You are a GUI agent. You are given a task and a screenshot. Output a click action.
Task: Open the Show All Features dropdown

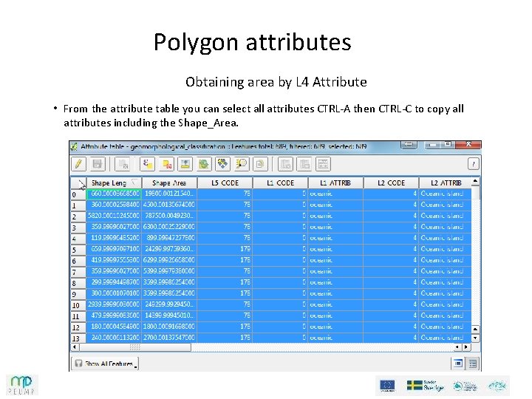point(105,364)
